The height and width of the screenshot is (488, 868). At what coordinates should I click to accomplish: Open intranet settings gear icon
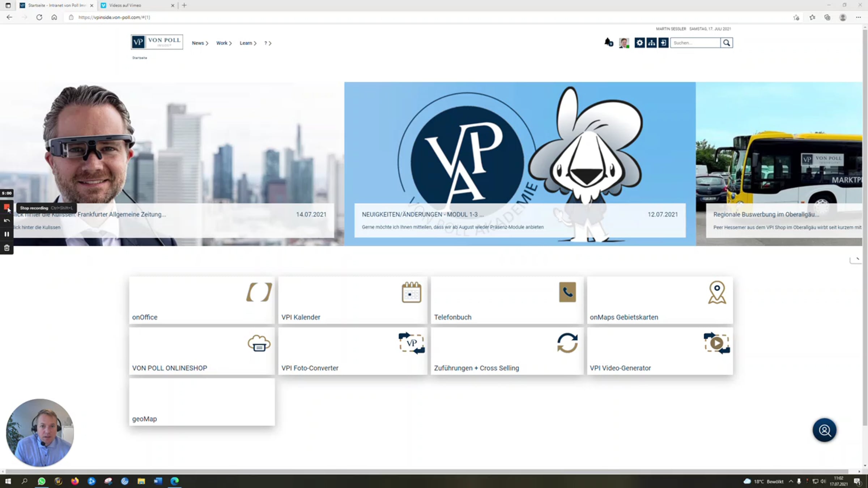pyautogui.click(x=639, y=43)
